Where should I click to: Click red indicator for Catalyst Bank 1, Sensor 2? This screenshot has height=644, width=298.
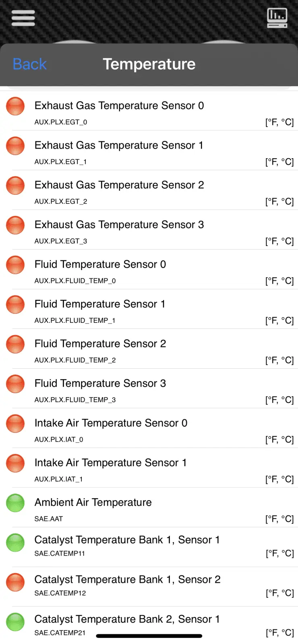[15, 582]
